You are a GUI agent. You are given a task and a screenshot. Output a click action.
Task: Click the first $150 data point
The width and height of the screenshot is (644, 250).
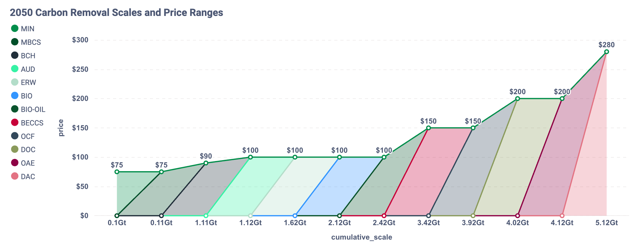click(x=428, y=128)
